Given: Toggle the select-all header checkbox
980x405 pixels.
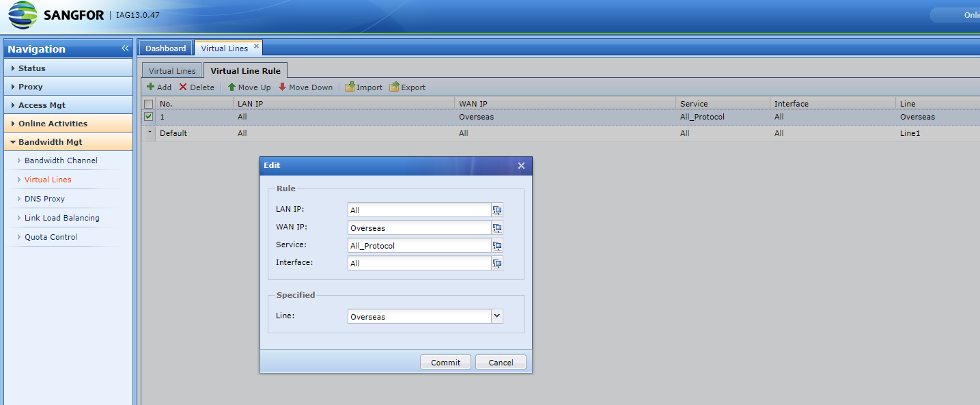Looking at the screenshot, I should point(148,104).
